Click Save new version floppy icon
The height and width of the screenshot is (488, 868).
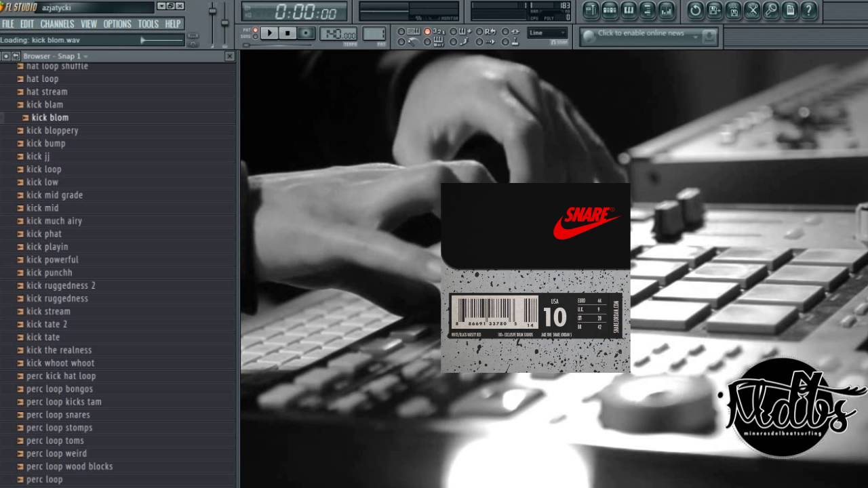[x=714, y=10]
